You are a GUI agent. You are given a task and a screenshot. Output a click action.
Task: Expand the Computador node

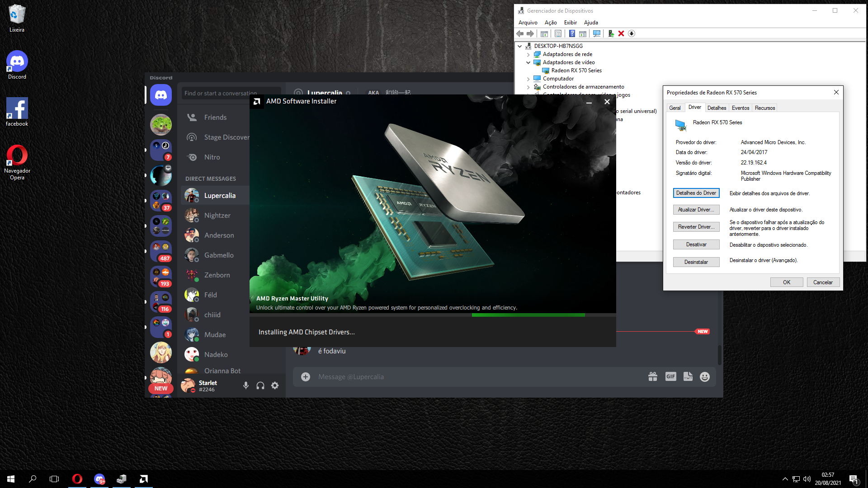tap(528, 79)
